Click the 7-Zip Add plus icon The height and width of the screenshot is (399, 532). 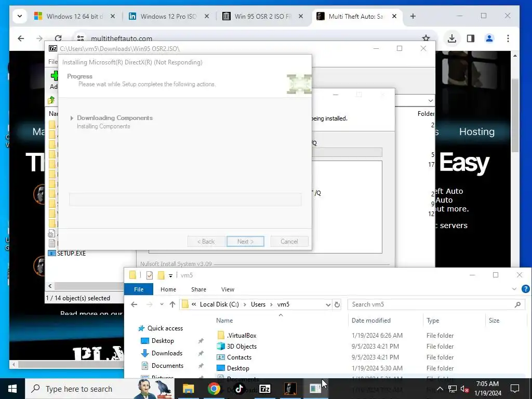[x=54, y=76]
